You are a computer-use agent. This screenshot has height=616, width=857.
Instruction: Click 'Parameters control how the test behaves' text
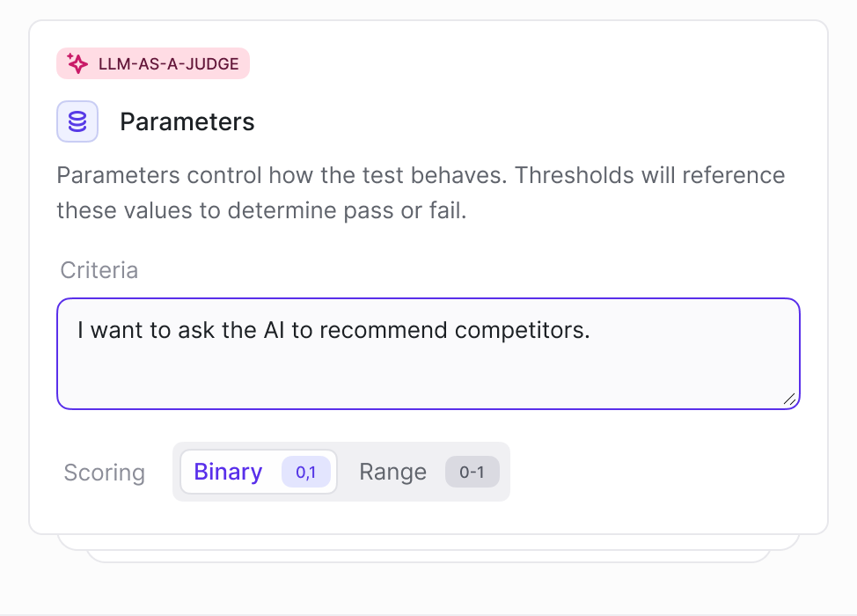coord(282,175)
